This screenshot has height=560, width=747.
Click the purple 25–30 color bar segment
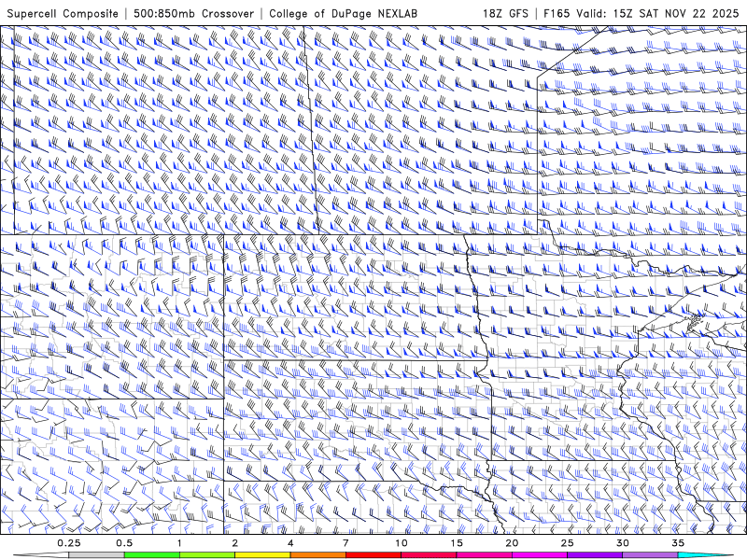tap(595, 554)
